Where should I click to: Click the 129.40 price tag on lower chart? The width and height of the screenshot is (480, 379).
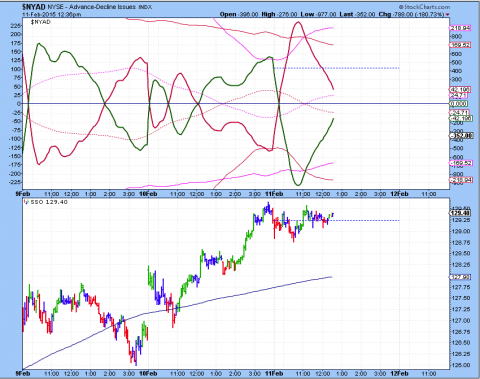click(460, 213)
